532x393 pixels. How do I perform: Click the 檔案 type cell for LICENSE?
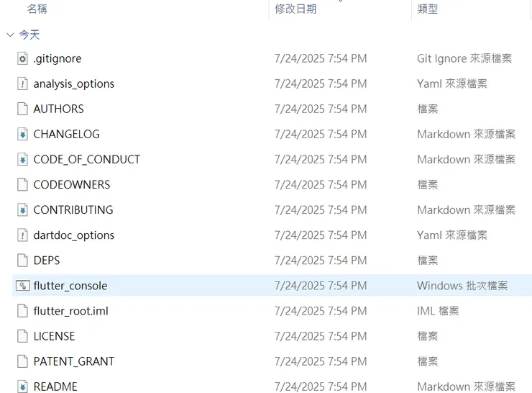pyautogui.click(x=428, y=336)
